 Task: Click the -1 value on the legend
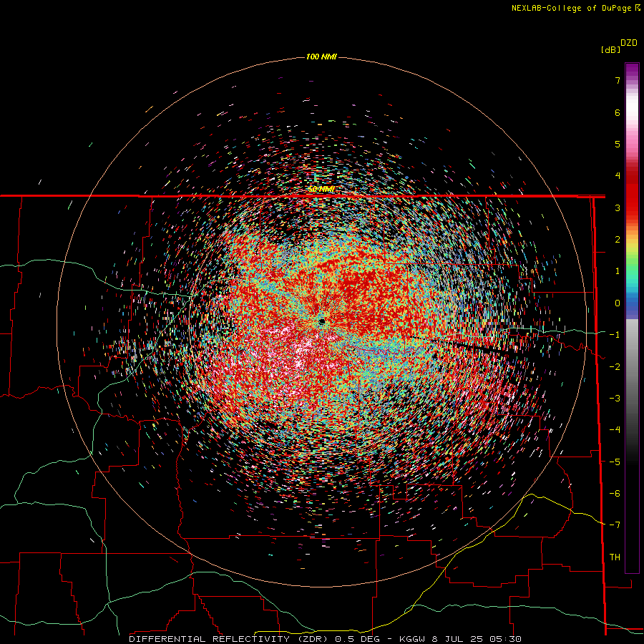(x=615, y=335)
